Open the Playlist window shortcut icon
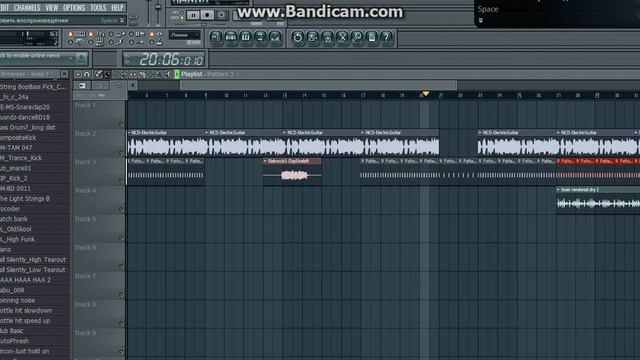The height and width of the screenshot is (360, 640). click(x=216, y=38)
